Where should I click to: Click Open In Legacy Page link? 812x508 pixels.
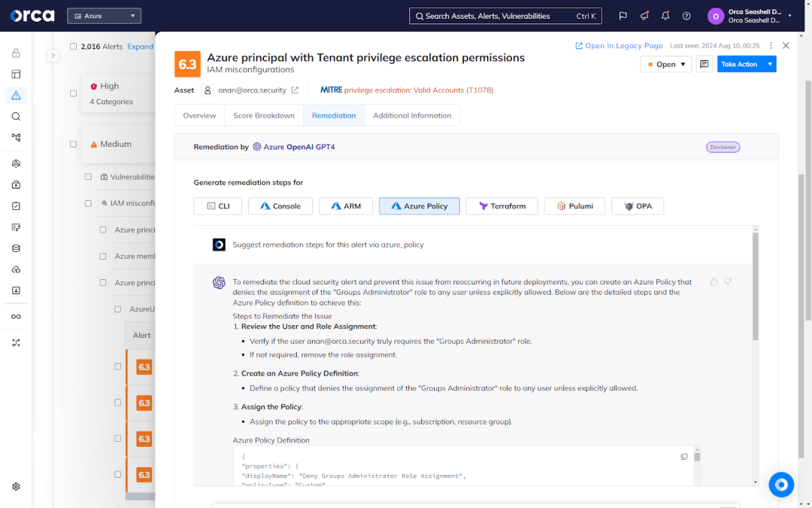tap(619, 46)
